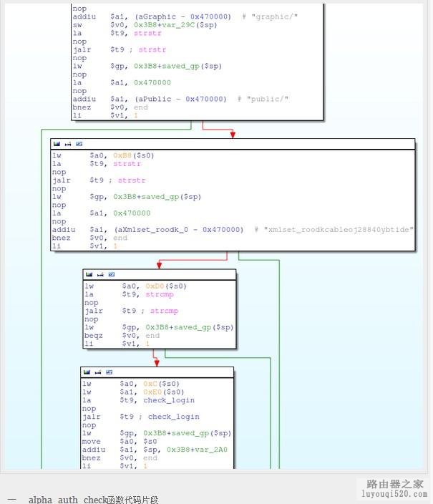Click saved_gp in the strcmp block's lw $gp line
This screenshot has width=433, height=504.
point(193,327)
